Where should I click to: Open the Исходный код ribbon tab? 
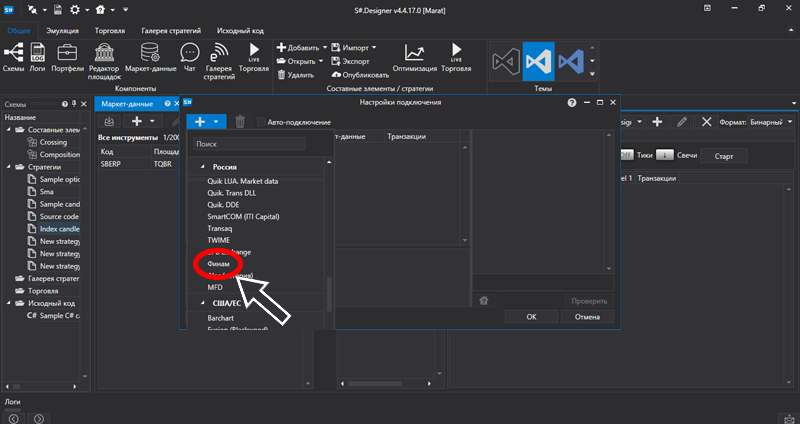[242, 31]
